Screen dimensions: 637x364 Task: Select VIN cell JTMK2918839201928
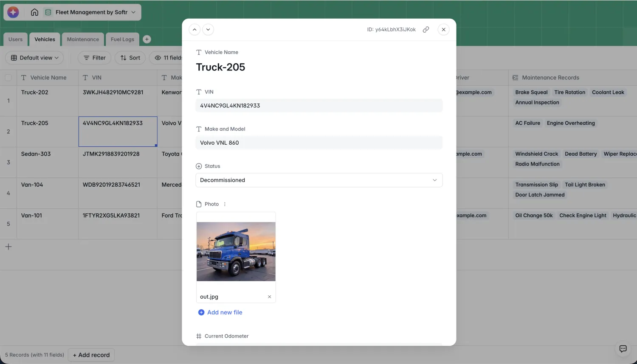pyautogui.click(x=118, y=162)
